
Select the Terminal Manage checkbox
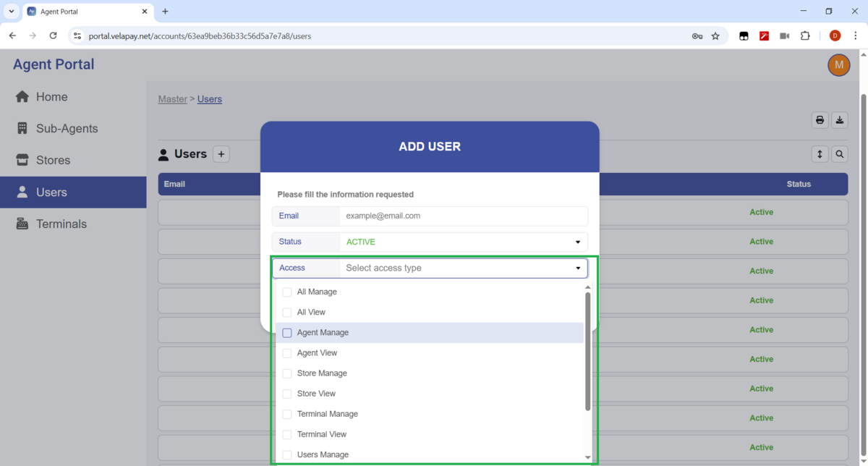point(287,414)
